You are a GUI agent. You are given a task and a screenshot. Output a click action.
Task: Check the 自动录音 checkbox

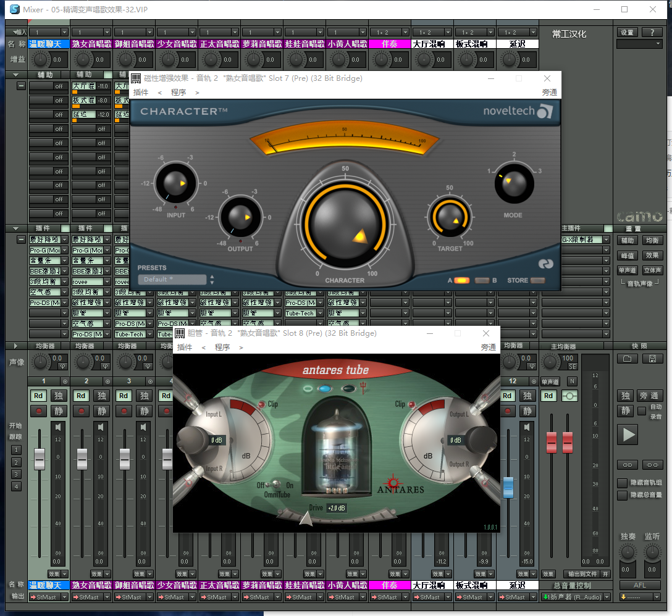(x=642, y=411)
